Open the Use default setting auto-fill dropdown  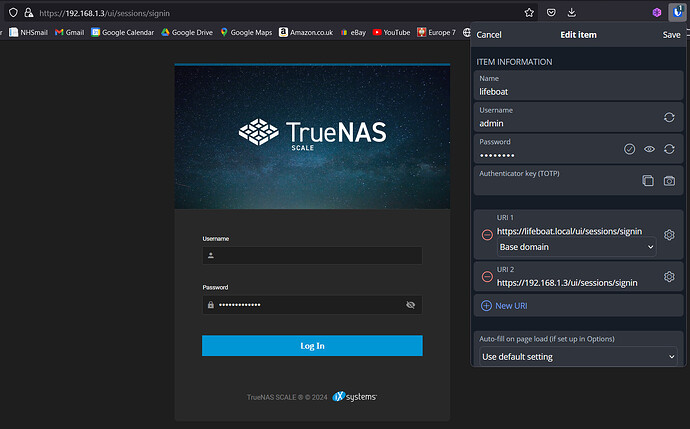(x=578, y=356)
